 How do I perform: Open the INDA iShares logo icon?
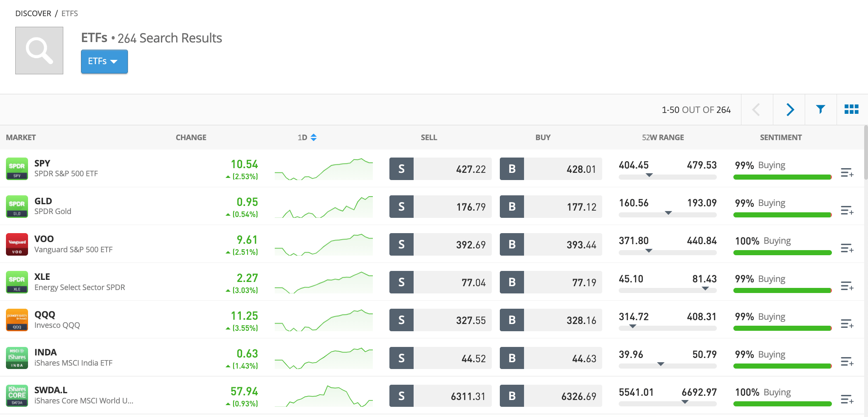point(17,358)
